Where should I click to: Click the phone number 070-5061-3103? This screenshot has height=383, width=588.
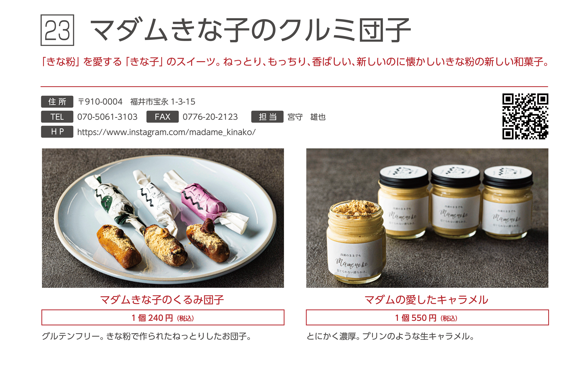[107, 117]
